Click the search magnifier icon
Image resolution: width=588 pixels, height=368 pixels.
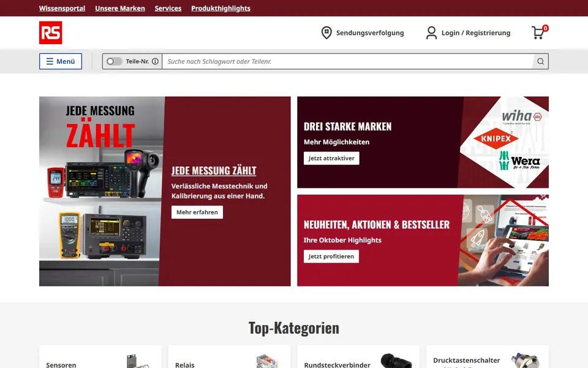[540, 61]
